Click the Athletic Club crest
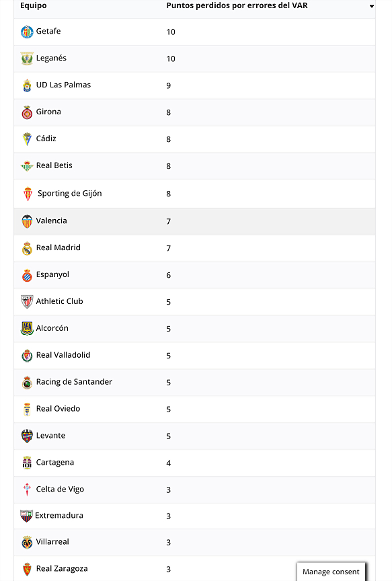The image size is (392, 581). 27,302
